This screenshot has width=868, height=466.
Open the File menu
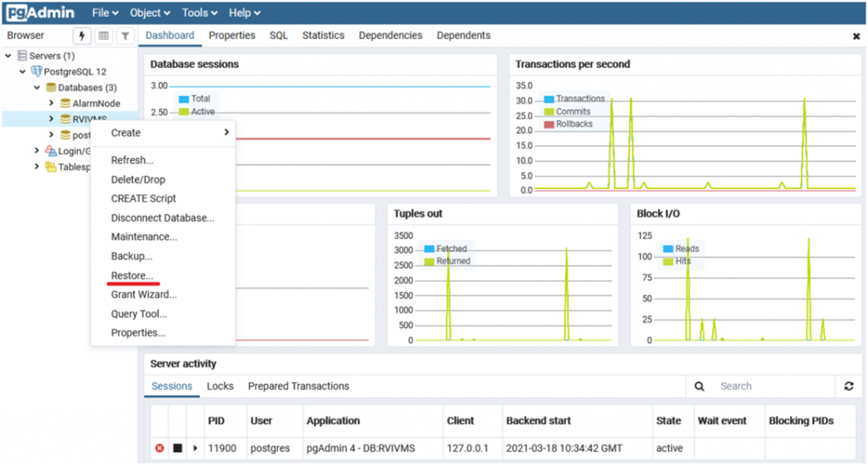105,13
